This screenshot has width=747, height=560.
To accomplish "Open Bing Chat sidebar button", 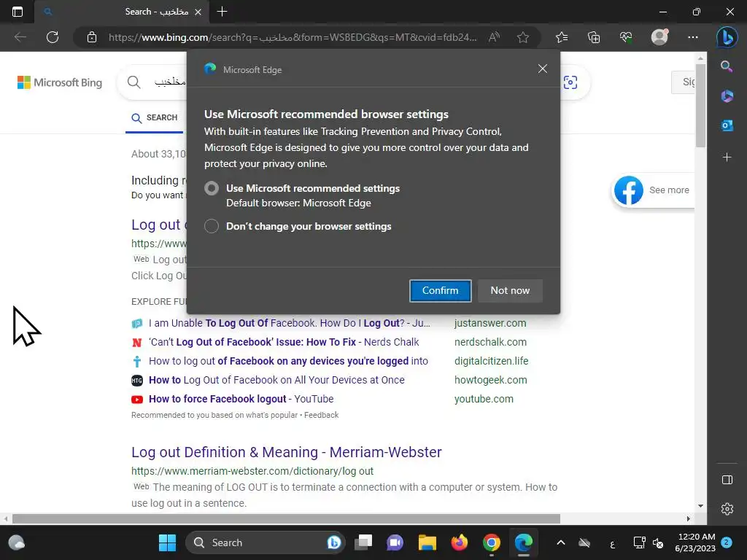I will point(727,37).
